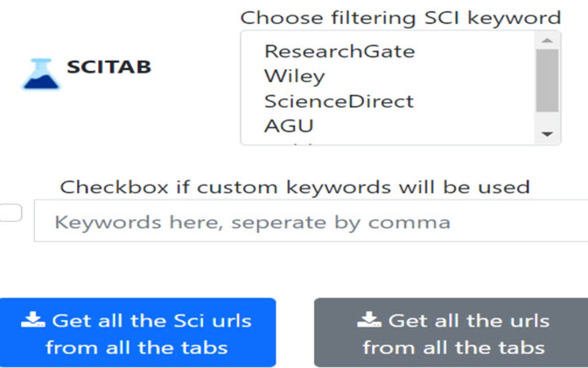Click the SCITAB flask logo icon
588x368 pixels.
coord(40,69)
